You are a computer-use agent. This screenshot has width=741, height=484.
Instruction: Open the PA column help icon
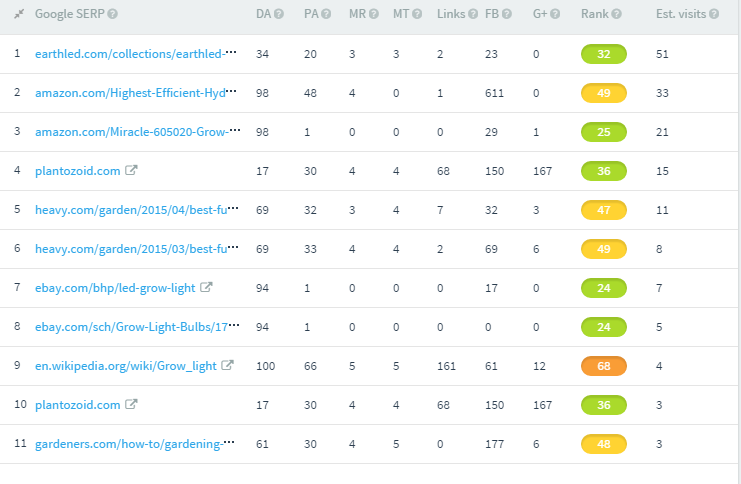[x=326, y=14]
